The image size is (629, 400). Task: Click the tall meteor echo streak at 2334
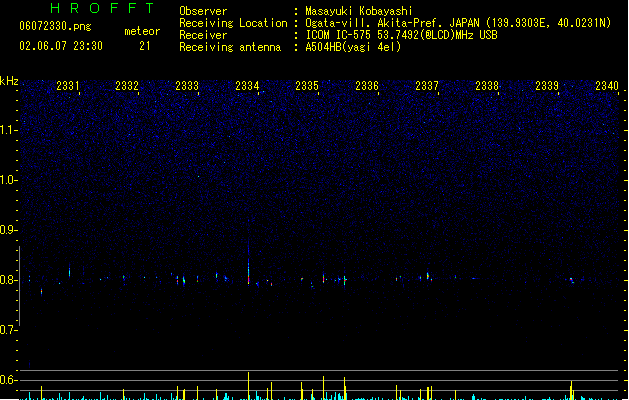249,261
